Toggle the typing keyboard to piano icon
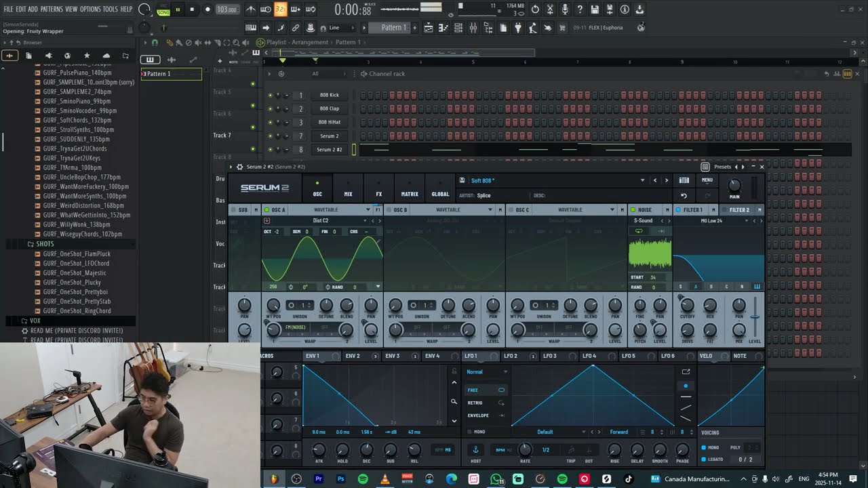Viewport: 868px width, 488px height. 251,28
